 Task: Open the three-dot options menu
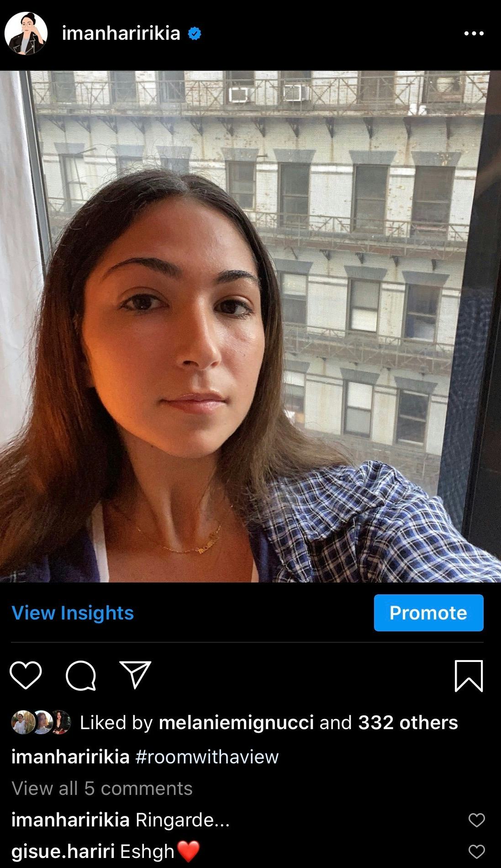(x=474, y=33)
